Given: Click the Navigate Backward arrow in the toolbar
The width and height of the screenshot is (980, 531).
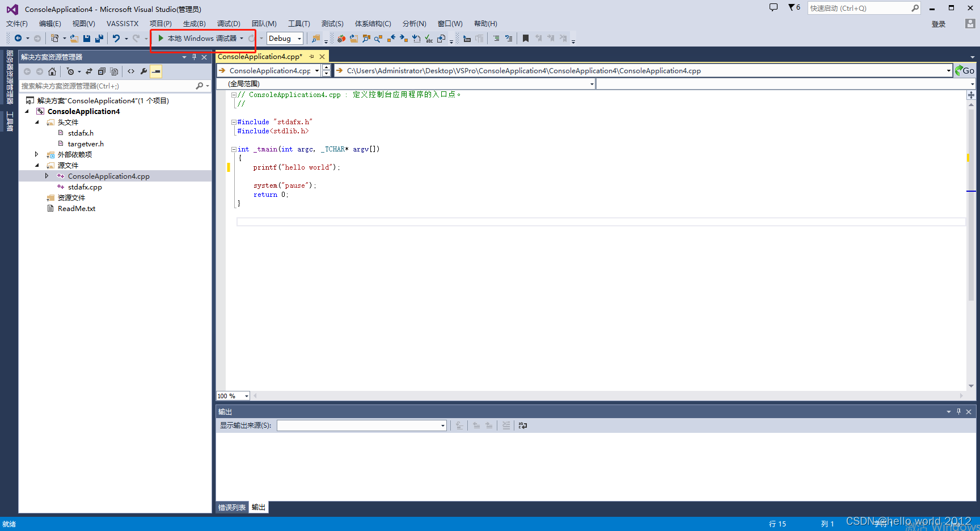Looking at the screenshot, I should tap(18, 39).
